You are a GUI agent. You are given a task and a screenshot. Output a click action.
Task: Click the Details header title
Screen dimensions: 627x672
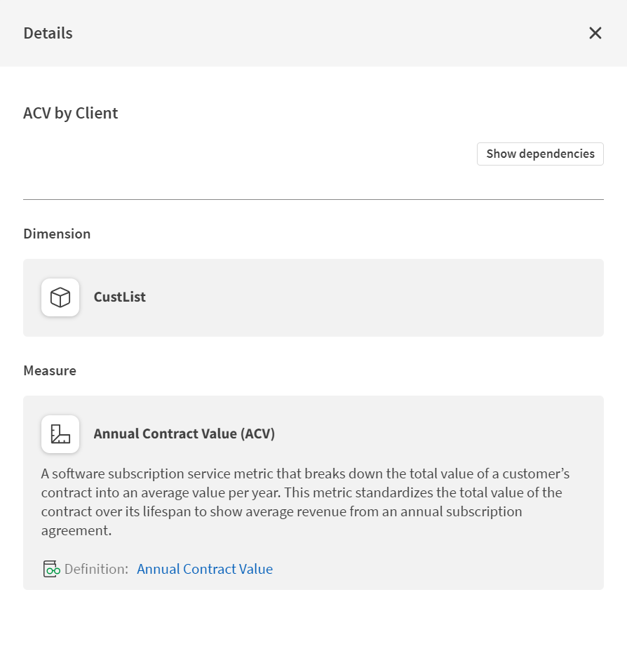(x=48, y=33)
